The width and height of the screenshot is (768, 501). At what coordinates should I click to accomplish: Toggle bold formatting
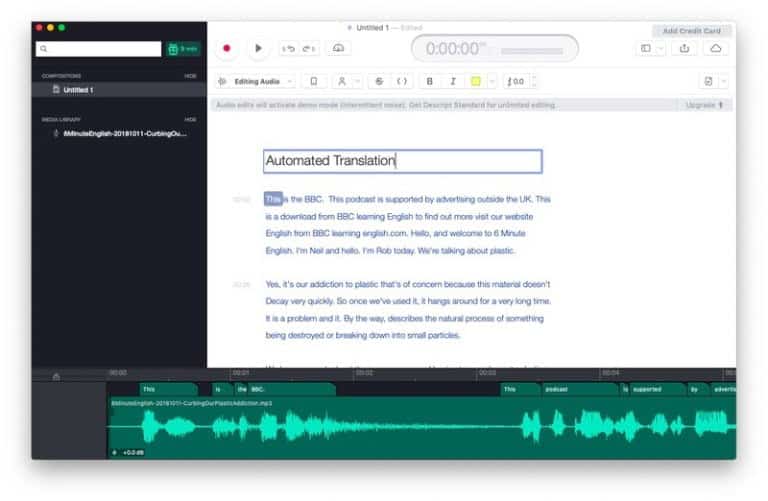[430, 81]
